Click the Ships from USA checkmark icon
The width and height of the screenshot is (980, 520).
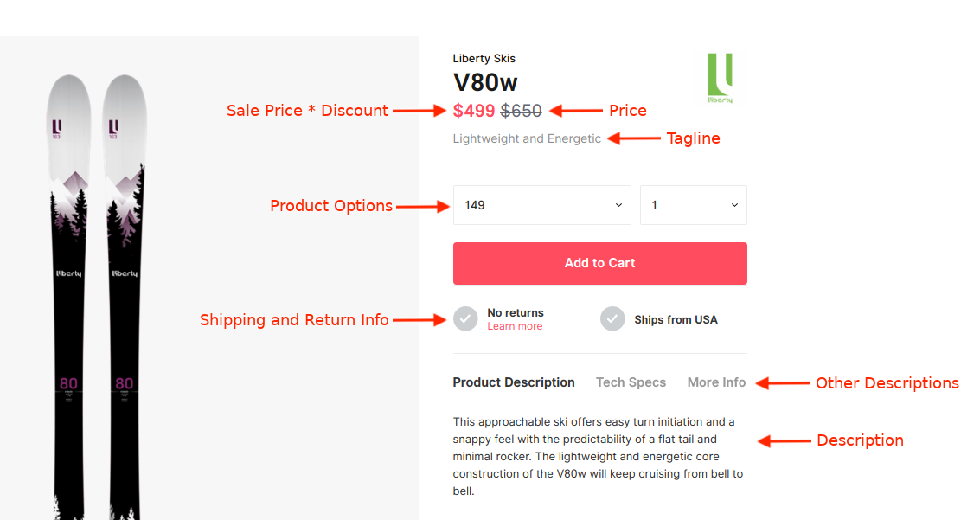tap(612, 318)
